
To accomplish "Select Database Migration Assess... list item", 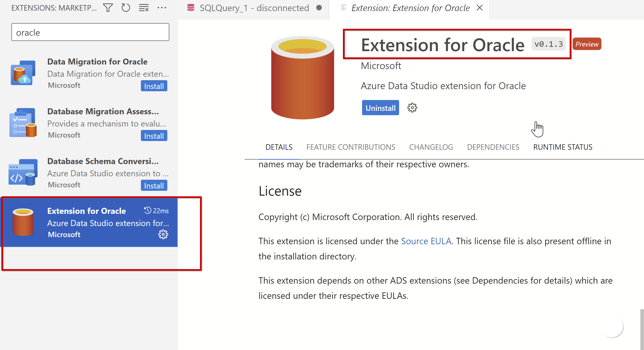I will tap(89, 123).
